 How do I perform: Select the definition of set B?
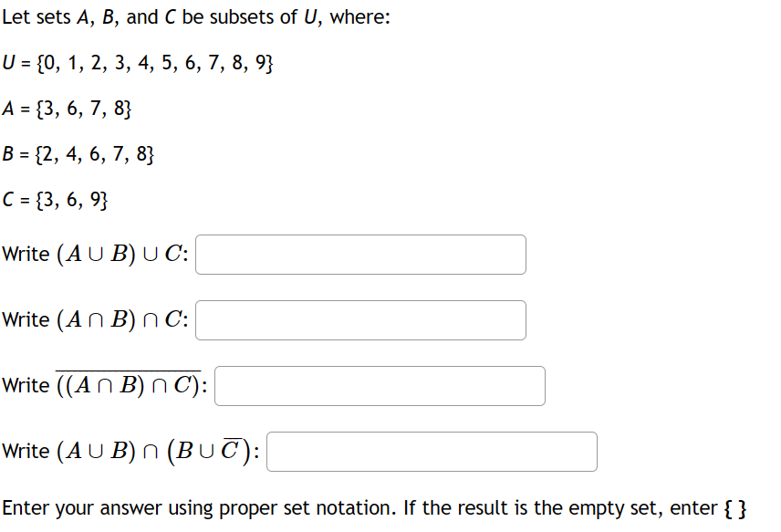coord(79,154)
